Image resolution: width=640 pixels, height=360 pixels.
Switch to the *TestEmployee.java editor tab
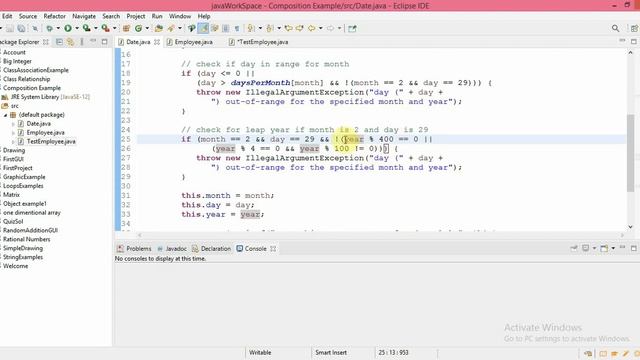(258, 42)
